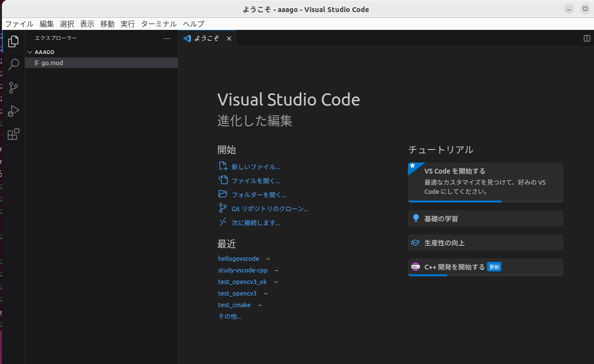Click the VS Code logo on ようこそ tab
Screen dimensions: 594x364
(187, 38)
